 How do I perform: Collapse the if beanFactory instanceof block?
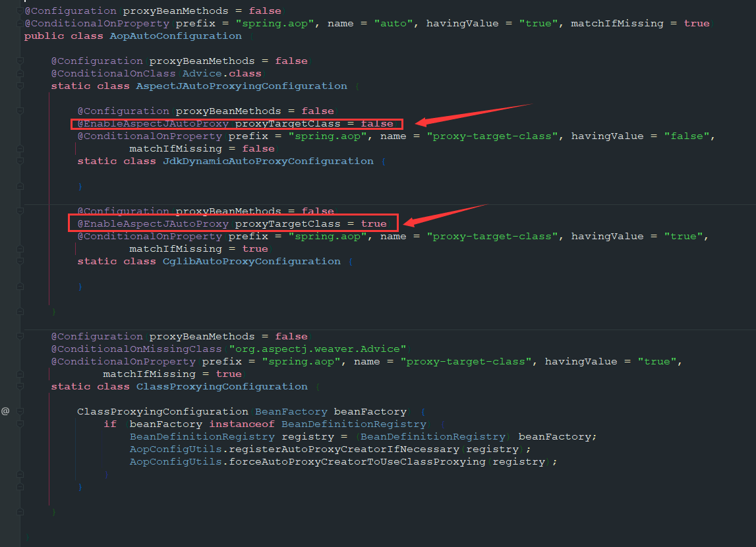pyautogui.click(x=20, y=424)
